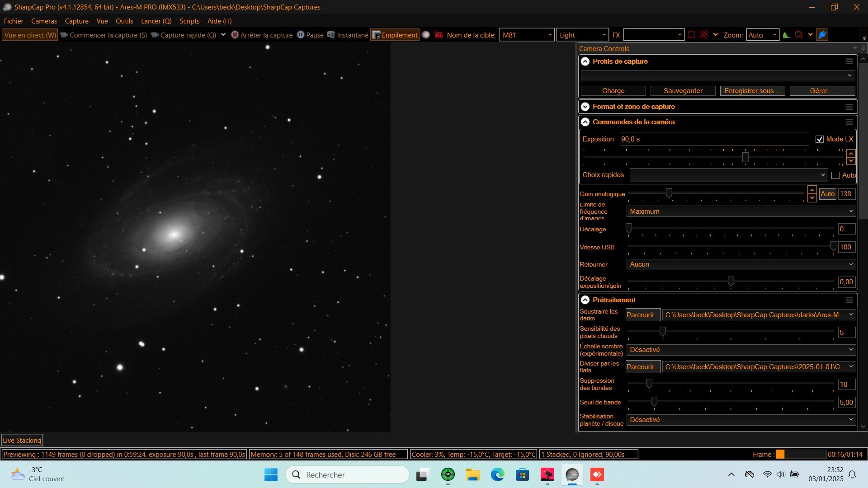The width and height of the screenshot is (868, 488).
Task: Open the Profils de capture hamburger menu
Action: point(849,61)
